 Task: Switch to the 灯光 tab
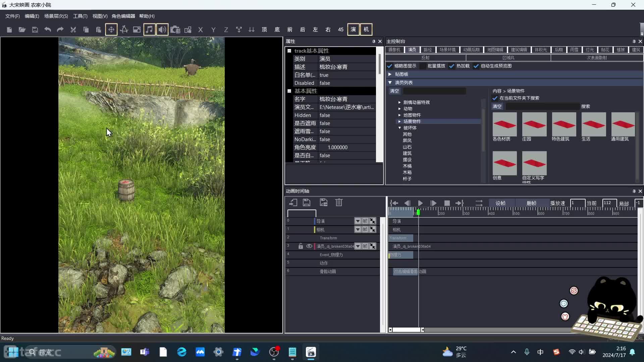click(x=590, y=50)
